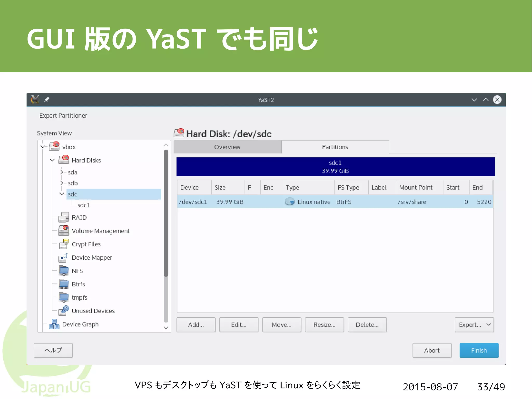This screenshot has width=532, height=399.
Task: Click the Move... button
Action: (x=282, y=325)
